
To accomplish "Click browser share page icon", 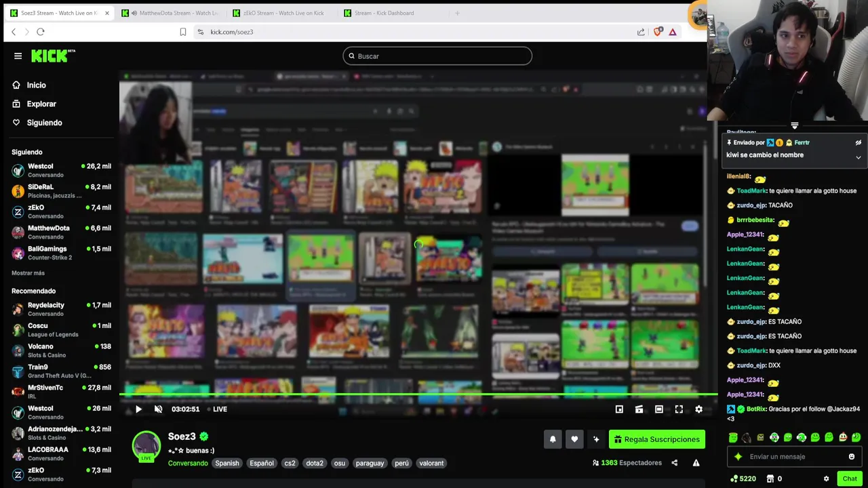I will coord(641,32).
